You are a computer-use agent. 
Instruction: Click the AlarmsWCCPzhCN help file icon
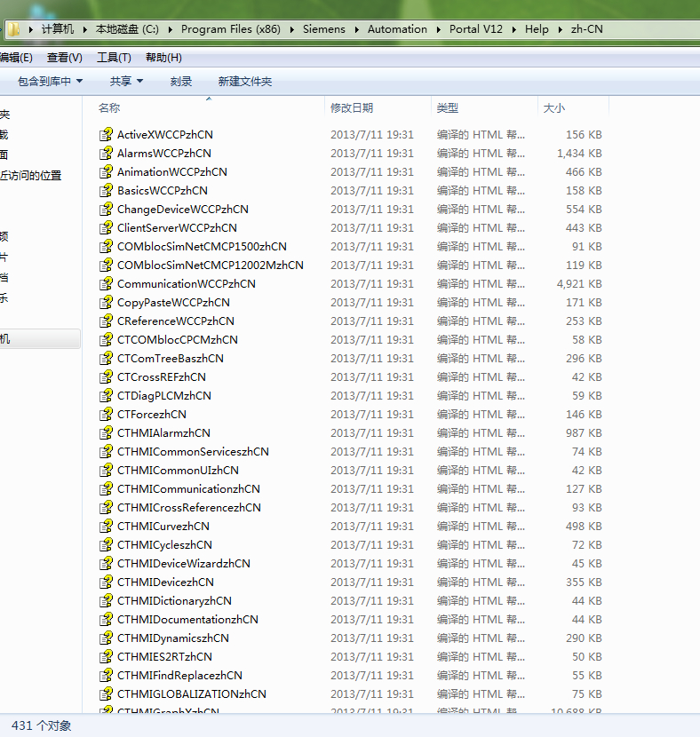point(107,154)
